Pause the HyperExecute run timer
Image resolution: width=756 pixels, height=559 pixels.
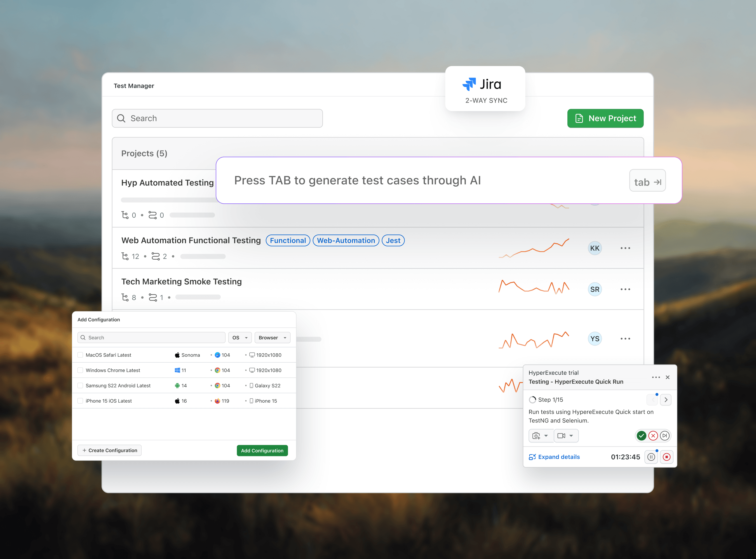click(651, 457)
